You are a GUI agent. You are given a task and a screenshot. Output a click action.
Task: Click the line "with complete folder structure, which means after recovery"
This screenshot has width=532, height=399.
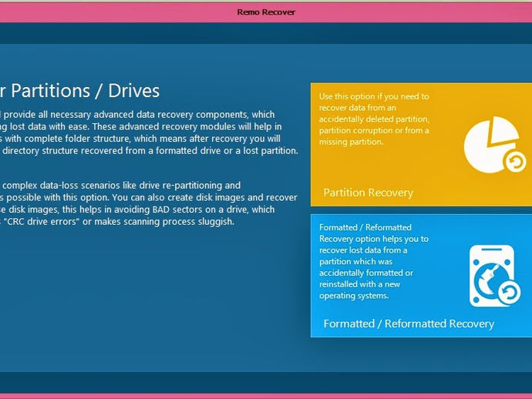point(140,139)
